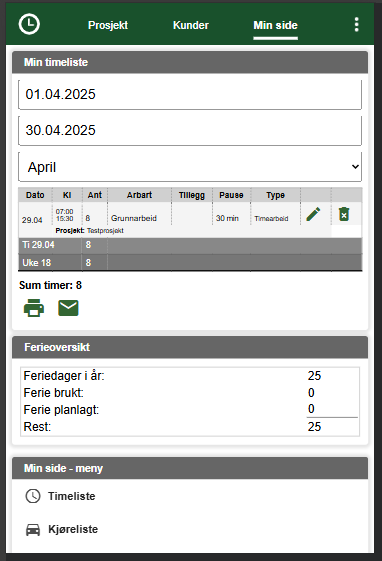Viewport: 382px width, 561px height.
Task: Switch to the Prosjekt tab
Action: pyautogui.click(x=108, y=25)
